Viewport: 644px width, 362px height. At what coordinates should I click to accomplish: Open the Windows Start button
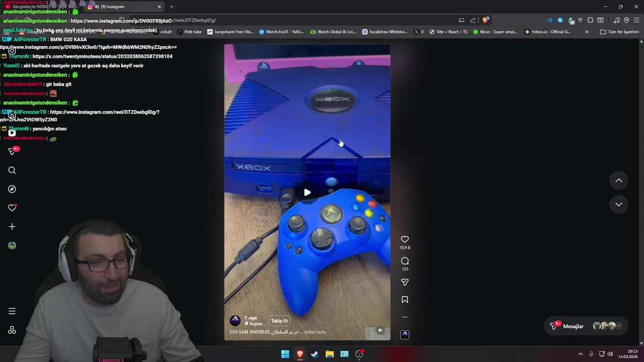coord(285,354)
